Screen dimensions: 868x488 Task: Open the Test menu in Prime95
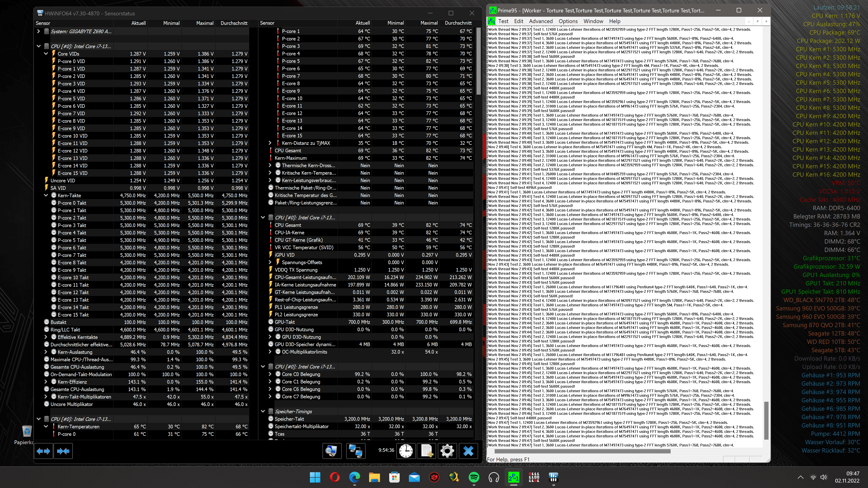503,21
